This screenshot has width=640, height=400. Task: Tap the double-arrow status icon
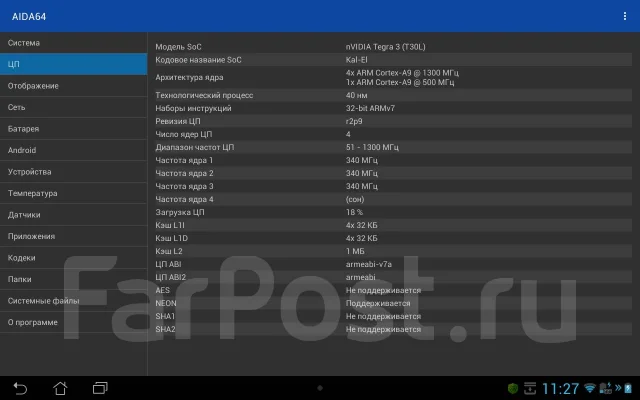point(618,387)
